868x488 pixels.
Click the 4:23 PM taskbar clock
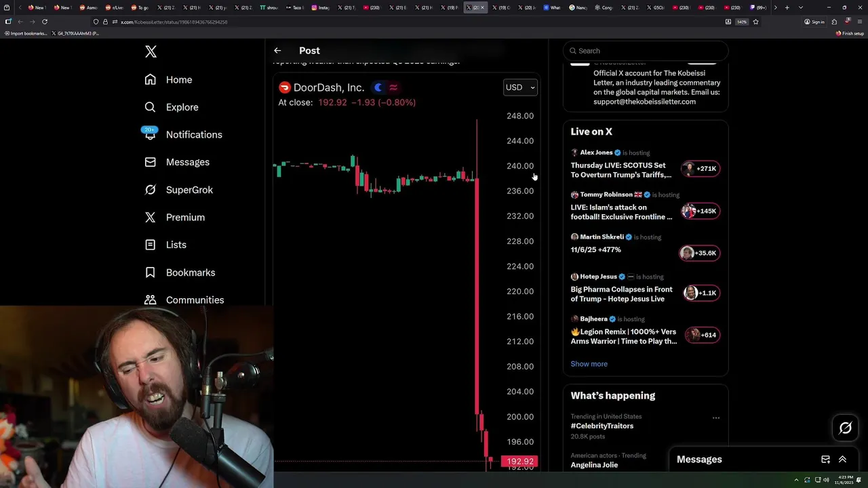(x=843, y=480)
